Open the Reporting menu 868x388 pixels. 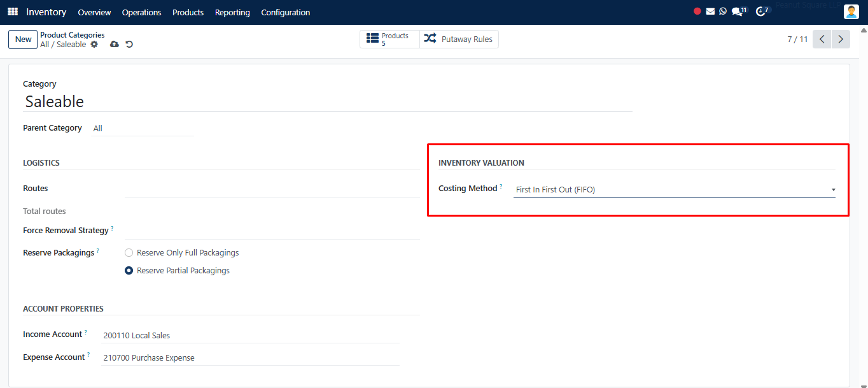click(x=232, y=12)
